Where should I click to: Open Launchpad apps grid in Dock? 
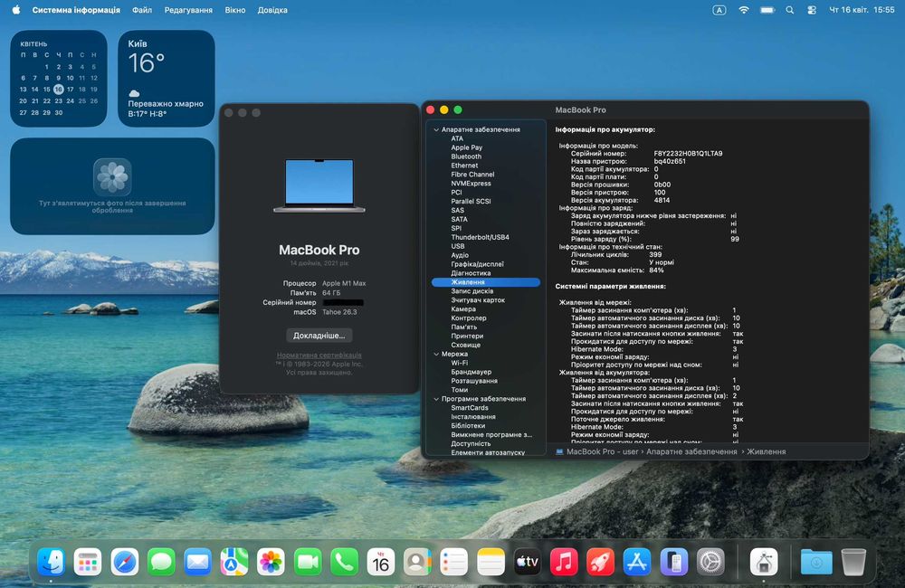point(88,562)
